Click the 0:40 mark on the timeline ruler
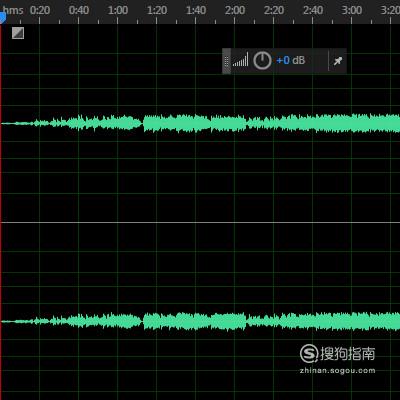The width and height of the screenshot is (400, 400). tap(79, 10)
